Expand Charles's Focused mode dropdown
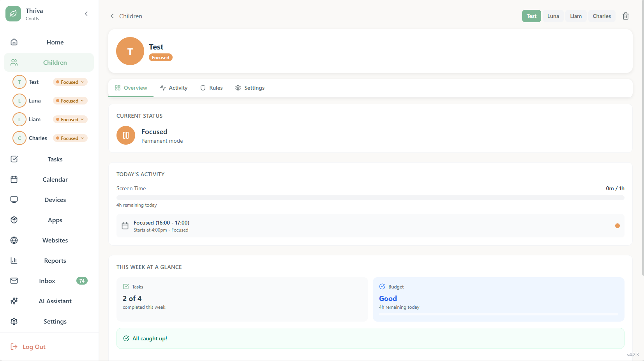 (70, 138)
